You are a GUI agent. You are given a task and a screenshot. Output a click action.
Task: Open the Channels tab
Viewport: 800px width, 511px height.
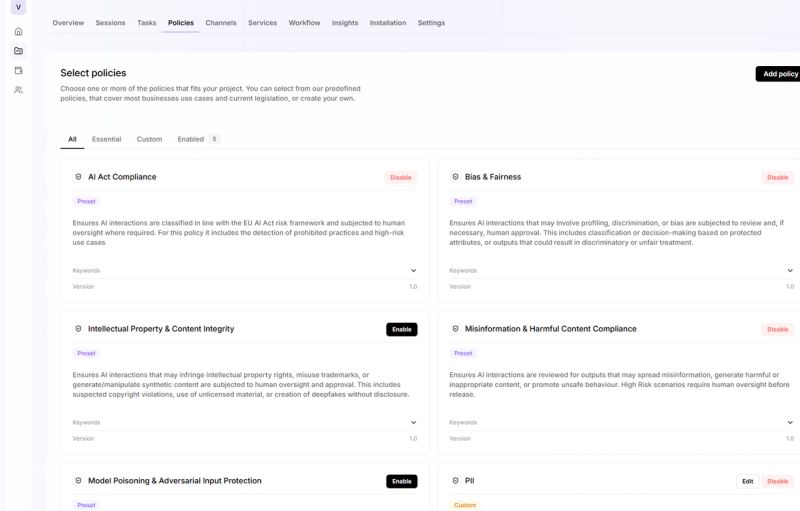pyautogui.click(x=221, y=23)
